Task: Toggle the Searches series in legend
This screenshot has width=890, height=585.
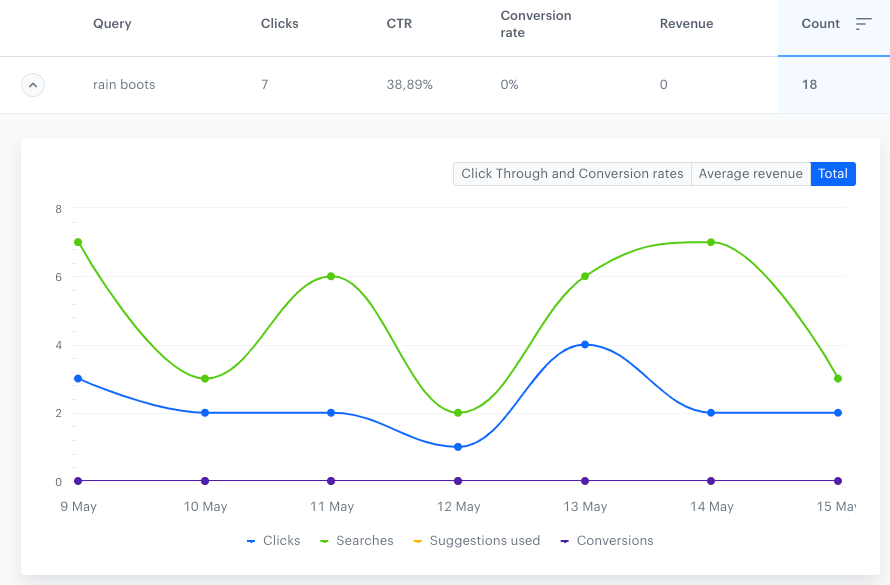Action: [357, 541]
